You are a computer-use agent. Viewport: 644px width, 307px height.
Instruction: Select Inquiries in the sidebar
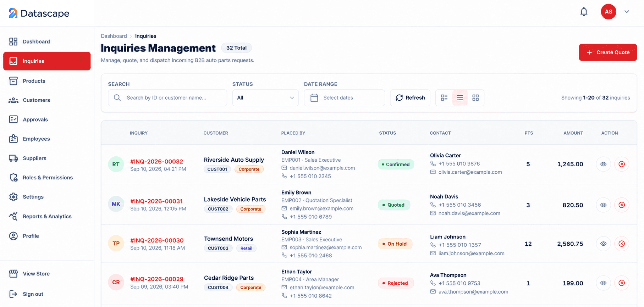tap(47, 61)
